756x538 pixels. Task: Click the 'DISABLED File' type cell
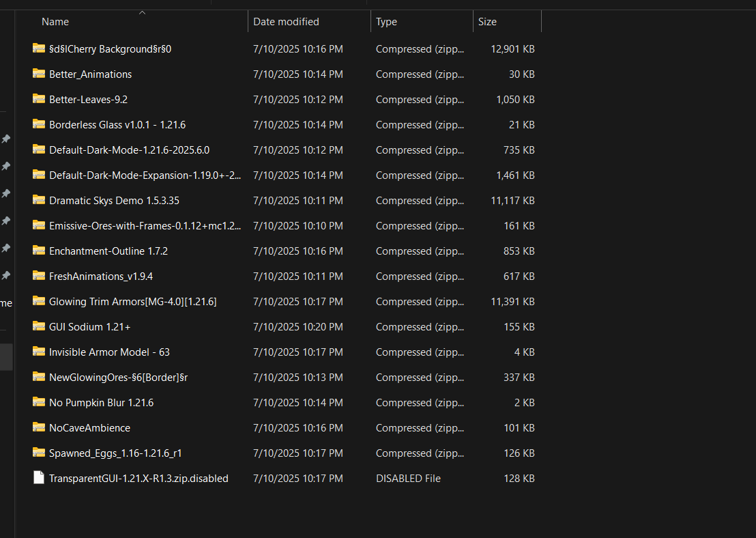point(408,479)
